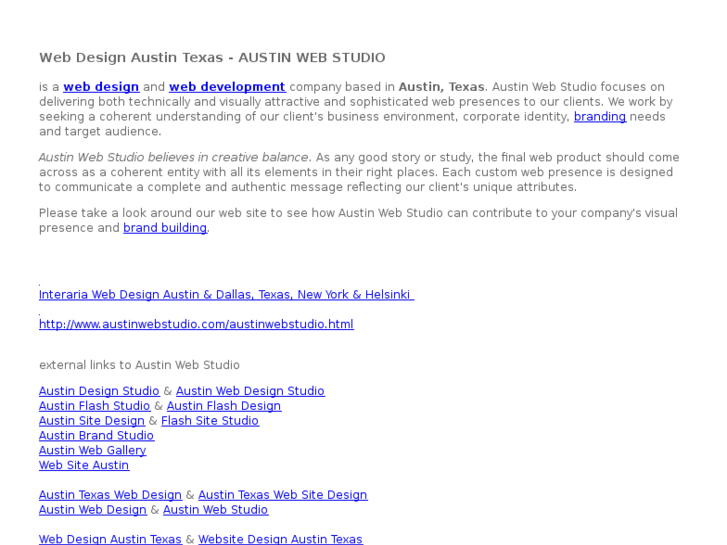Click 'Austin Site Design' link

click(x=92, y=421)
